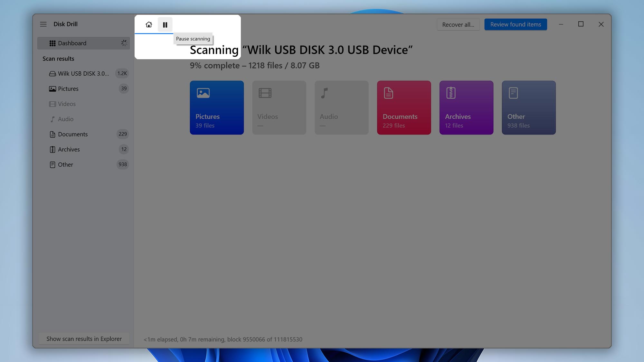Pause the scan using the pause icon

pyautogui.click(x=165, y=24)
